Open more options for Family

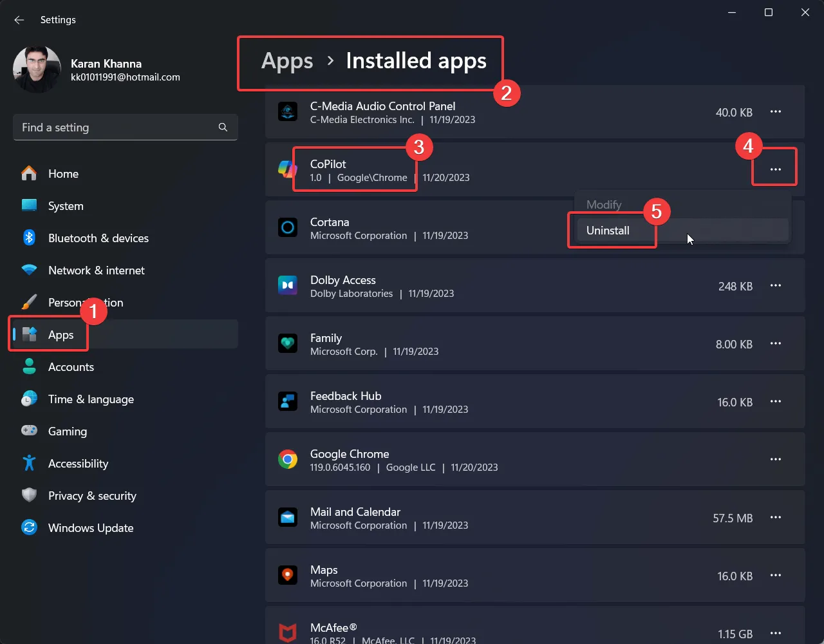pyautogui.click(x=776, y=344)
